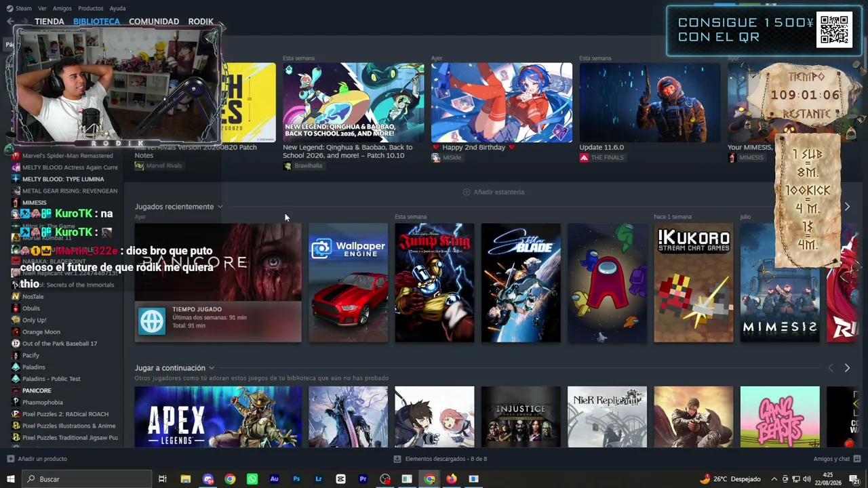
Task: Click the Windows Start button
Action: click(11, 479)
